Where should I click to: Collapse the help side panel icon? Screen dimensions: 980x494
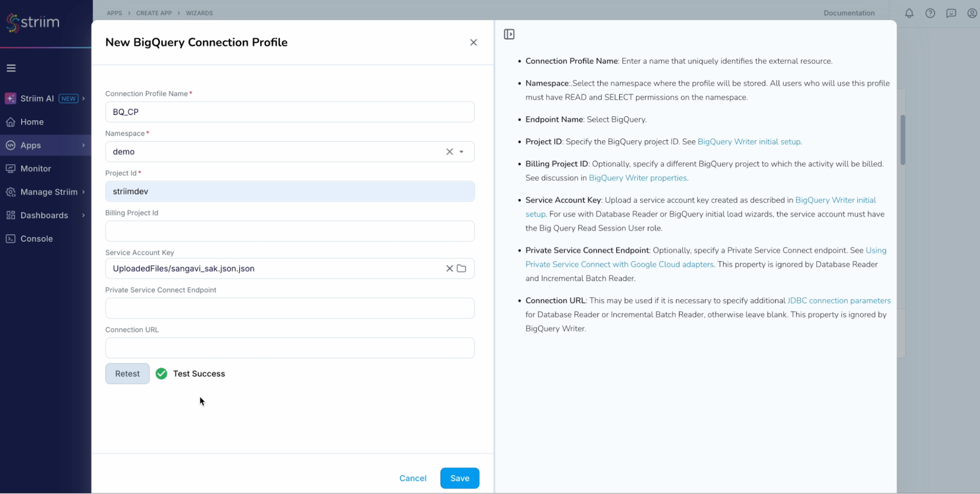[x=509, y=34]
